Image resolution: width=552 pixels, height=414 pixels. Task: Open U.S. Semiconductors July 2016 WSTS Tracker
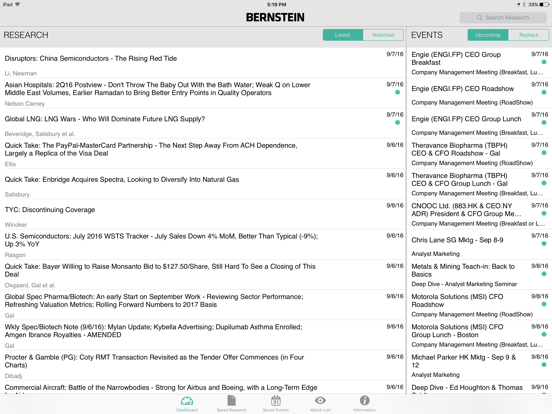pyautogui.click(x=202, y=245)
